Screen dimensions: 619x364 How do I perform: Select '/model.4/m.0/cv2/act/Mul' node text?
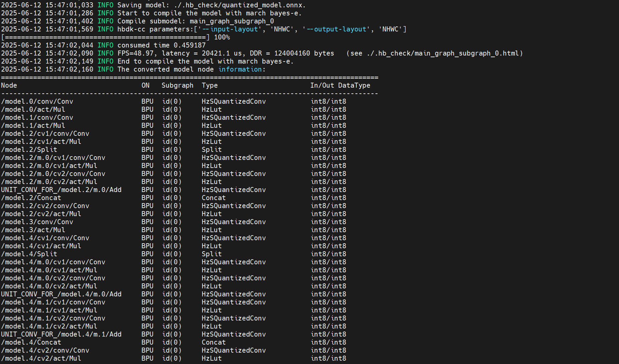coord(49,286)
